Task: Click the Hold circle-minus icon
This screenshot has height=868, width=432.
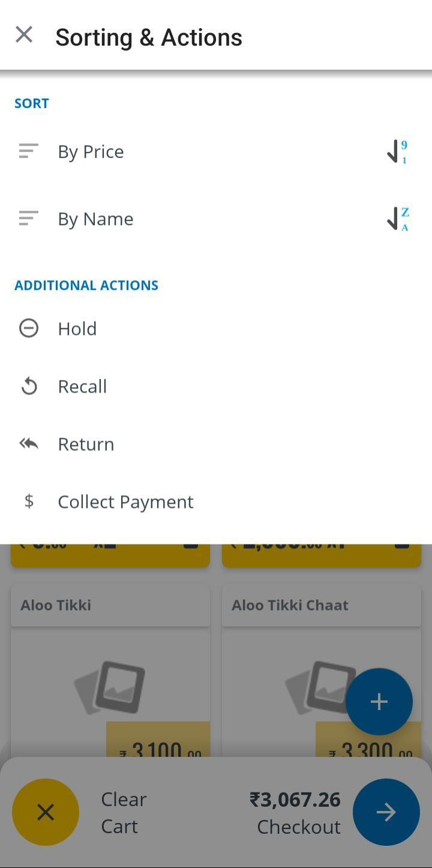Action: pos(28,328)
